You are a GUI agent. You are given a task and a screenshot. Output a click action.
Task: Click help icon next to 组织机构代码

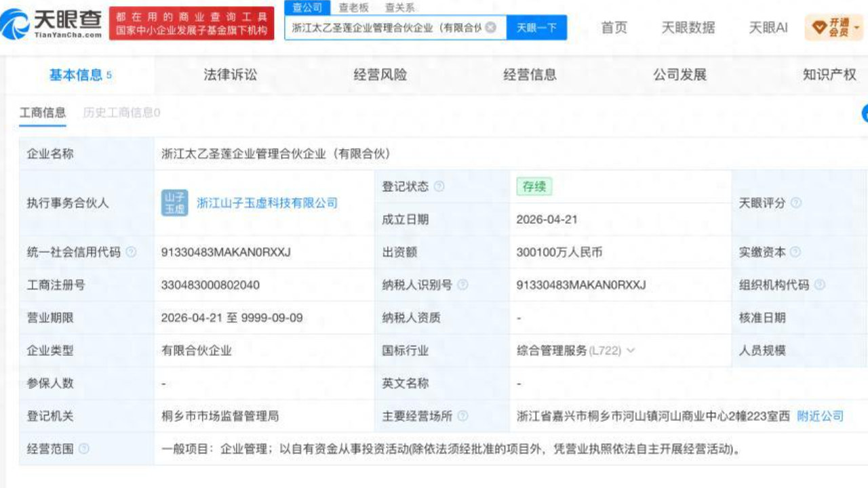[820, 285]
